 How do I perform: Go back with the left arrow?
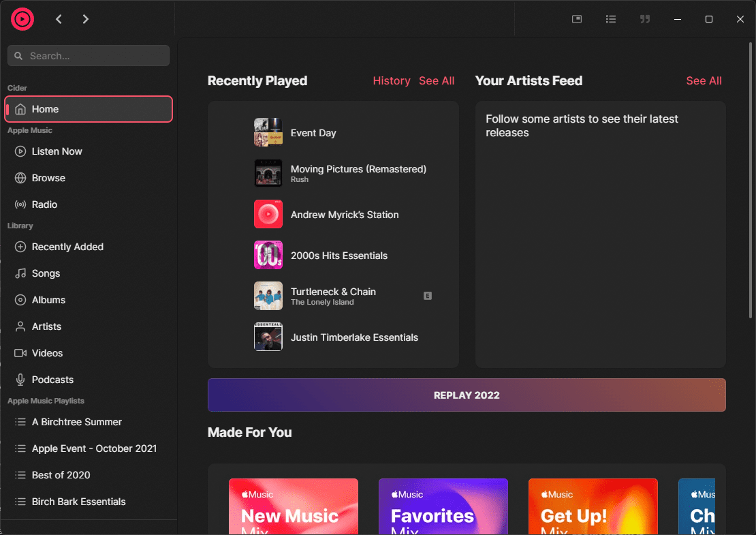[59, 19]
